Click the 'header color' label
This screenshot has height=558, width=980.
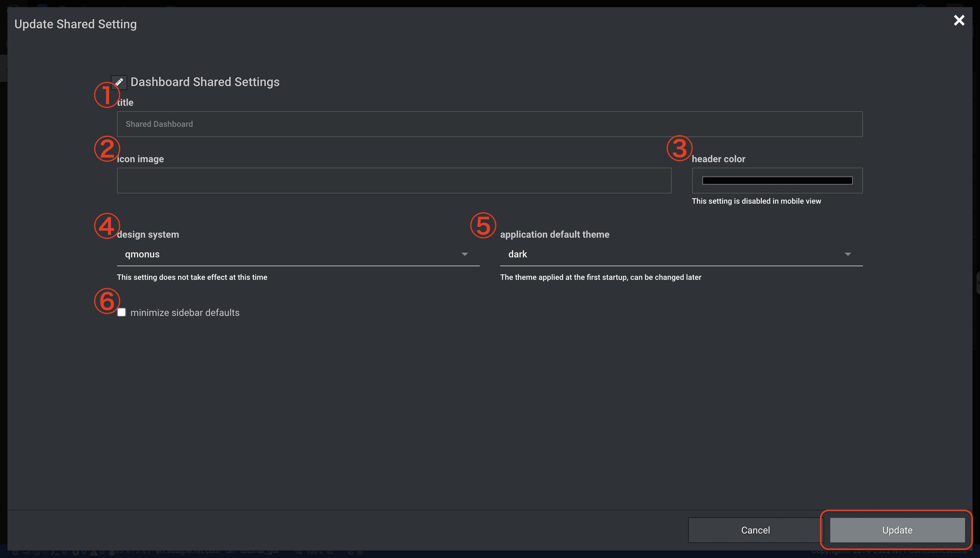(718, 159)
